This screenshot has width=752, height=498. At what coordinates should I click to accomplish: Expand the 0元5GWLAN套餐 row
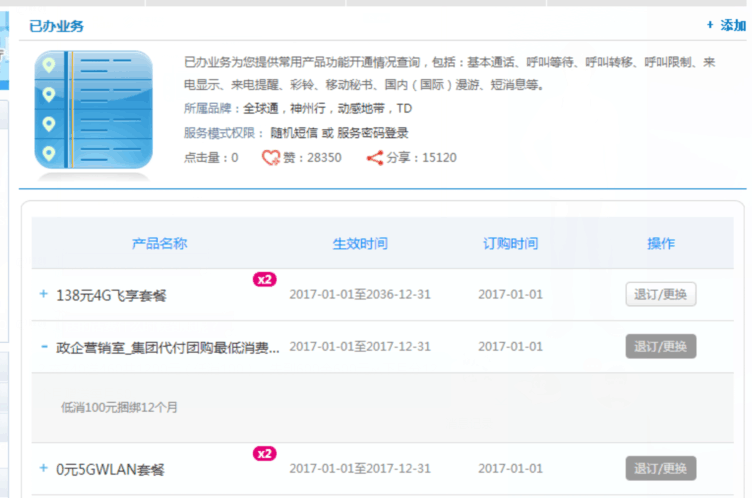(43, 468)
